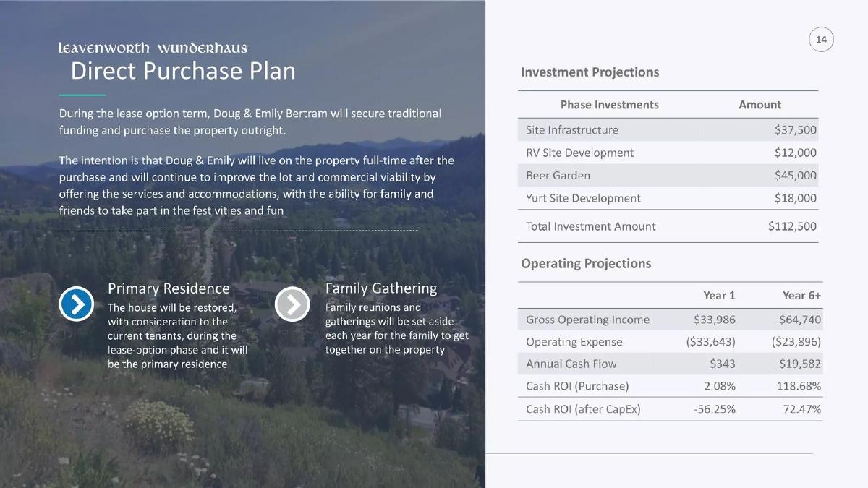The width and height of the screenshot is (868, 488).
Task: Click the Direct Purchase Plan title
Action: coord(183,71)
